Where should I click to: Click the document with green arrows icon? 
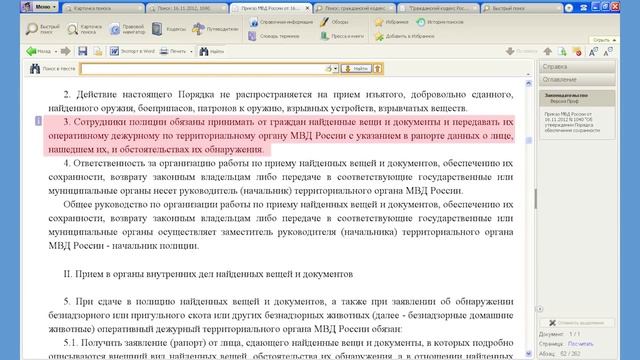(x=562, y=51)
